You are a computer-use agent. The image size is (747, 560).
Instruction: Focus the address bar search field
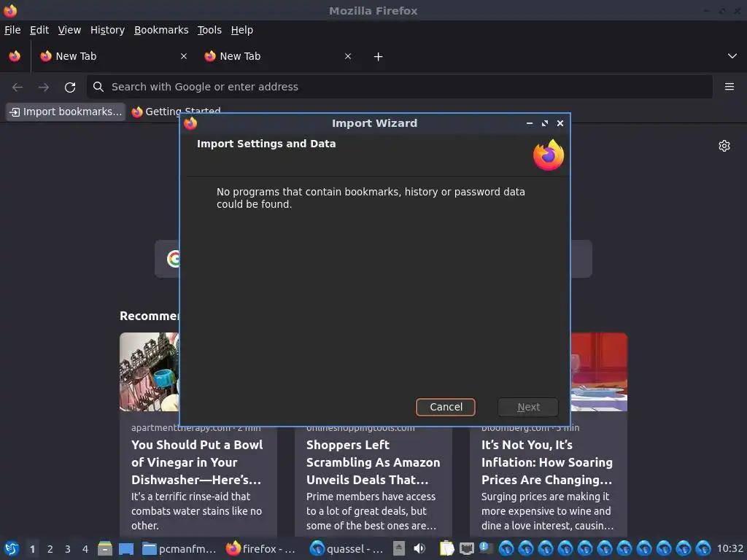(x=399, y=87)
